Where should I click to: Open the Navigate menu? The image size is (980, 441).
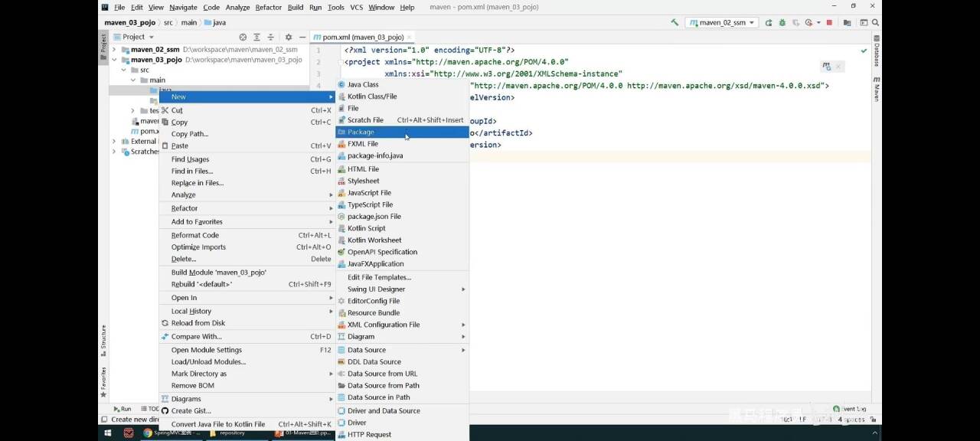pyautogui.click(x=183, y=7)
